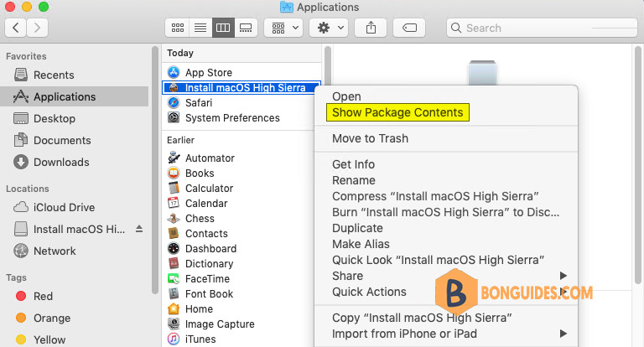This screenshot has width=644, height=347.
Task: Go back with the left chevron button
Action: 16,28
